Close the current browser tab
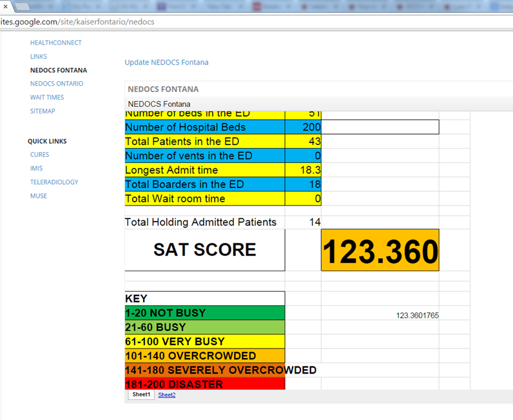 point(5,6)
